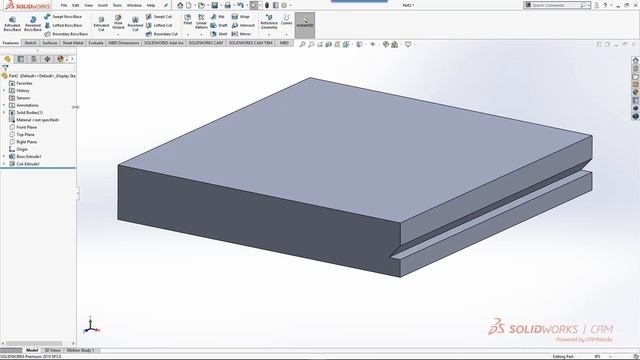Switch to the Sheet Metal tab
The height and width of the screenshot is (360, 640).
coord(73,43)
